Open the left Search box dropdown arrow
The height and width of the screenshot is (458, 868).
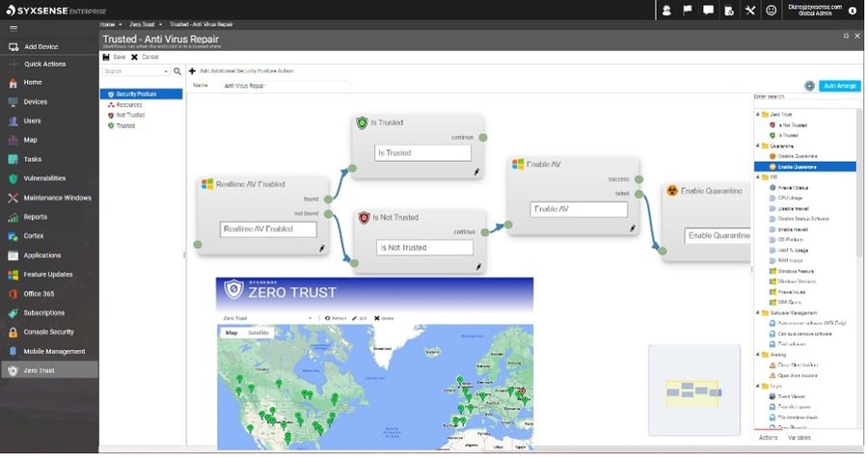(x=166, y=72)
